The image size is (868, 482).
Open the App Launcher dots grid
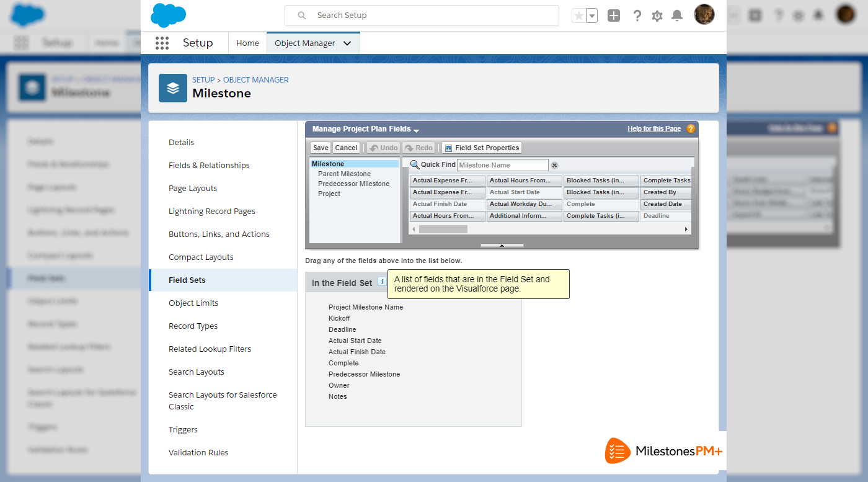click(162, 43)
